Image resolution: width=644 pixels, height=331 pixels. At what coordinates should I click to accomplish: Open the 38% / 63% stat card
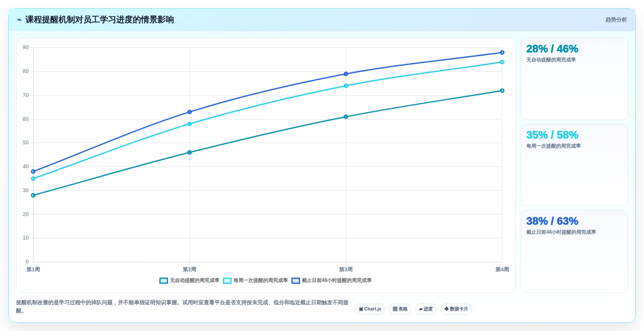pyautogui.click(x=574, y=251)
